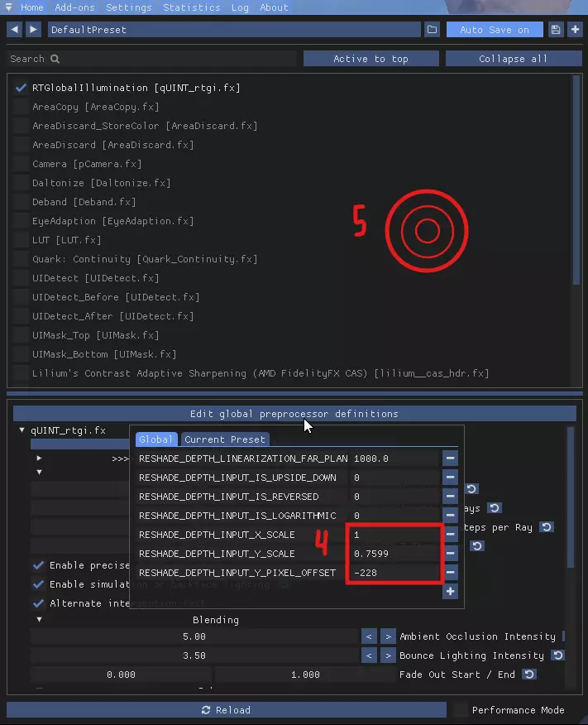Screen dimensions: 588x725
Task: Go to previous preset arrow
Action: [15, 30]
